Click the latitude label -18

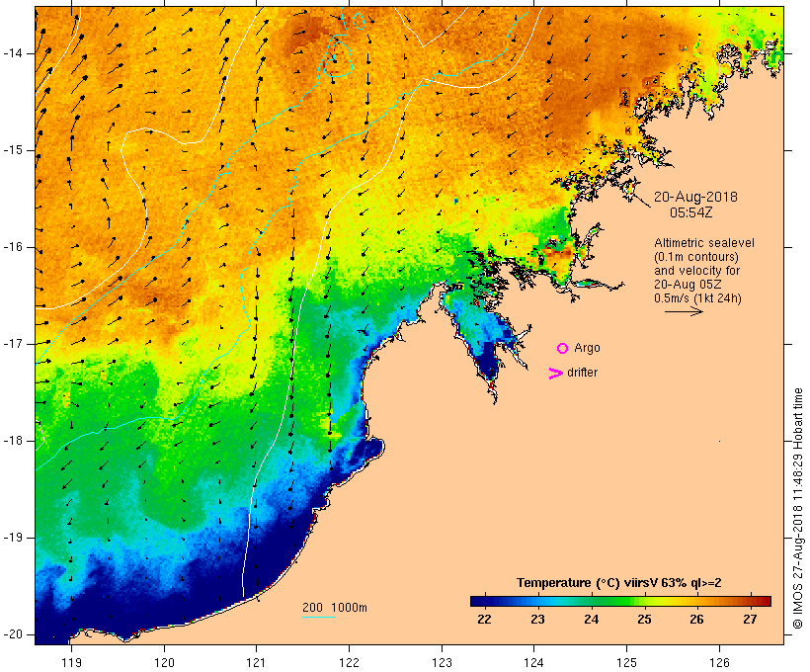pyautogui.click(x=12, y=441)
